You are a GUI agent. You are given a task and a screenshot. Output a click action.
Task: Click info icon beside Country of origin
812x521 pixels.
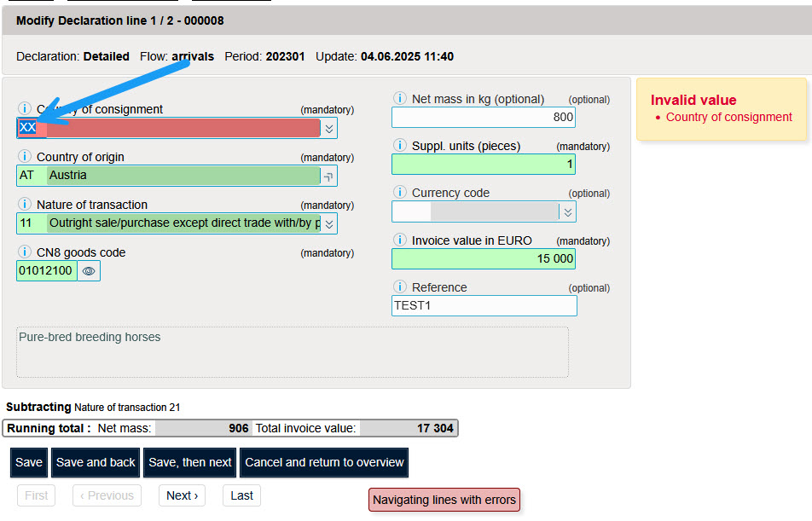pos(24,157)
